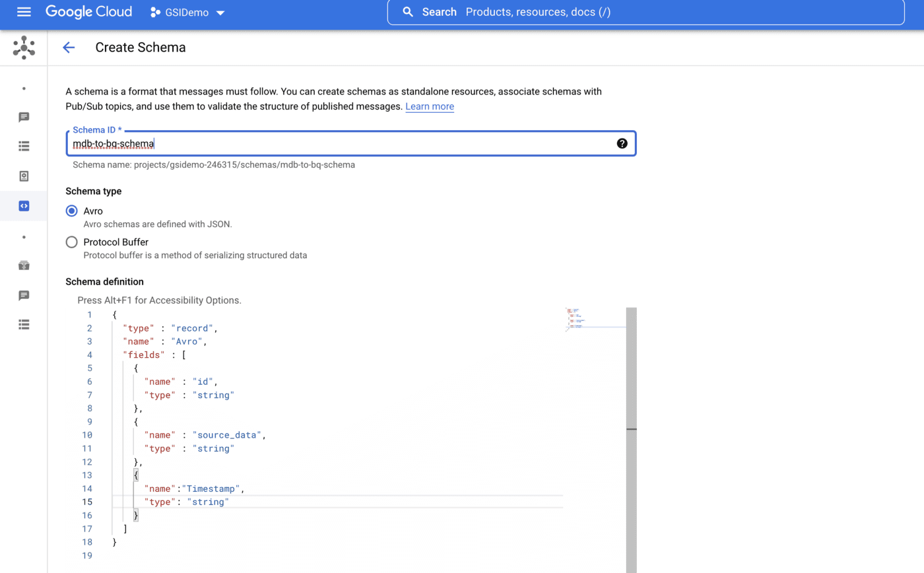The width and height of the screenshot is (924, 573).
Task: Click the Schema ID help question mark
Action: 622,143
